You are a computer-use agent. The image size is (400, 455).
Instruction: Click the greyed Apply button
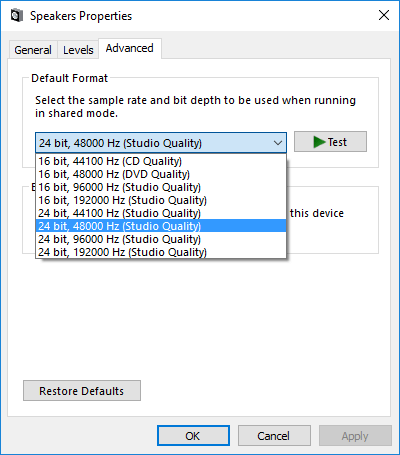pyautogui.click(x=355, y=436)
